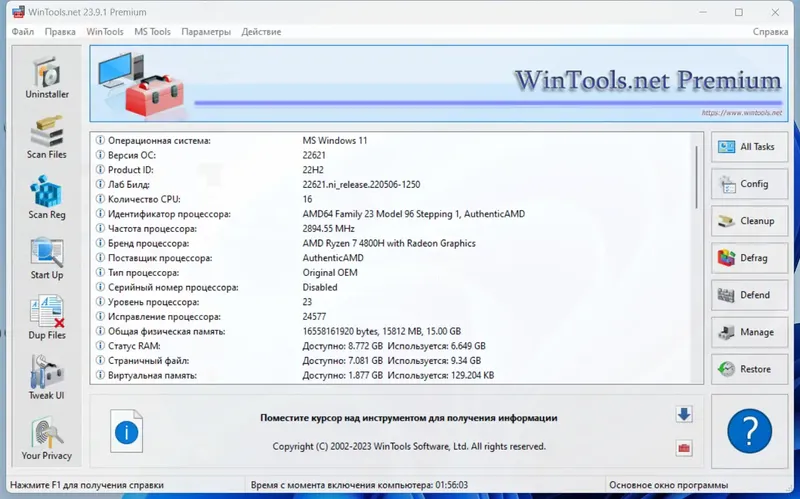The height and width of the screenshot is (499, 800).
Task: Select the Статус RAM row
Action: click(x=392, y=346)
